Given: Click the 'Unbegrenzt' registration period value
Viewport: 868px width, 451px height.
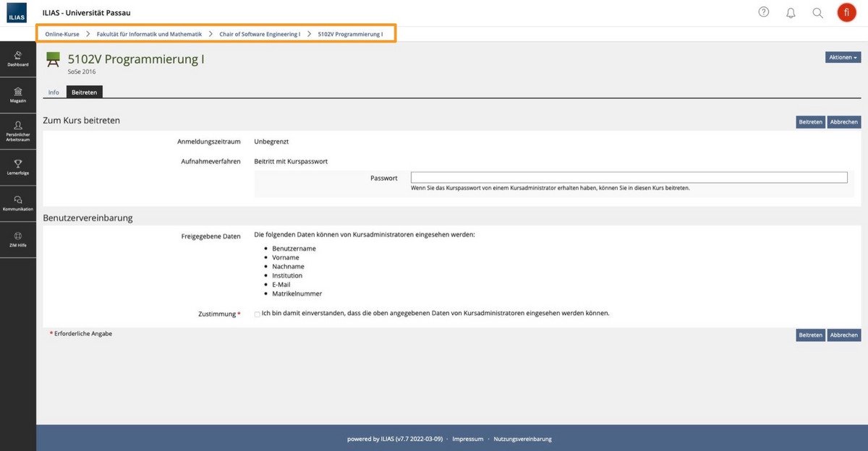Looking at the screenshot, I should [271, 142].
